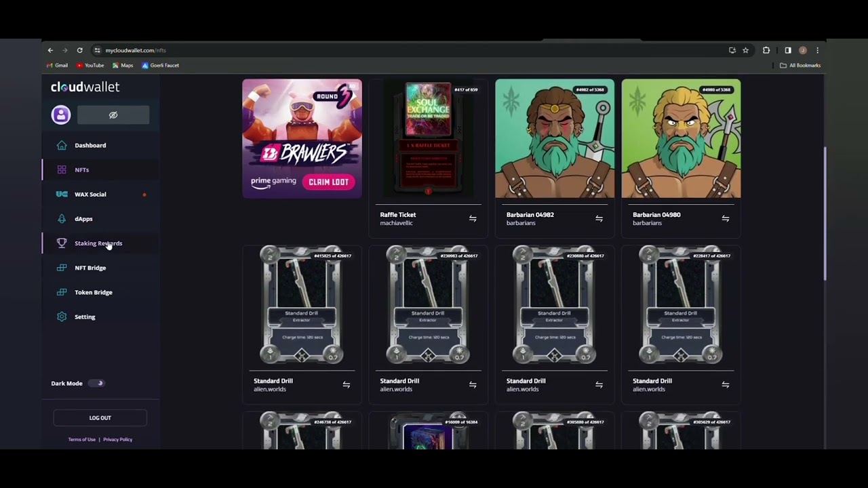Image resolution: width=868 pixels, height=488 pixels.
Task: Click the page's vertical scrollbar
Action: [825, 213]
